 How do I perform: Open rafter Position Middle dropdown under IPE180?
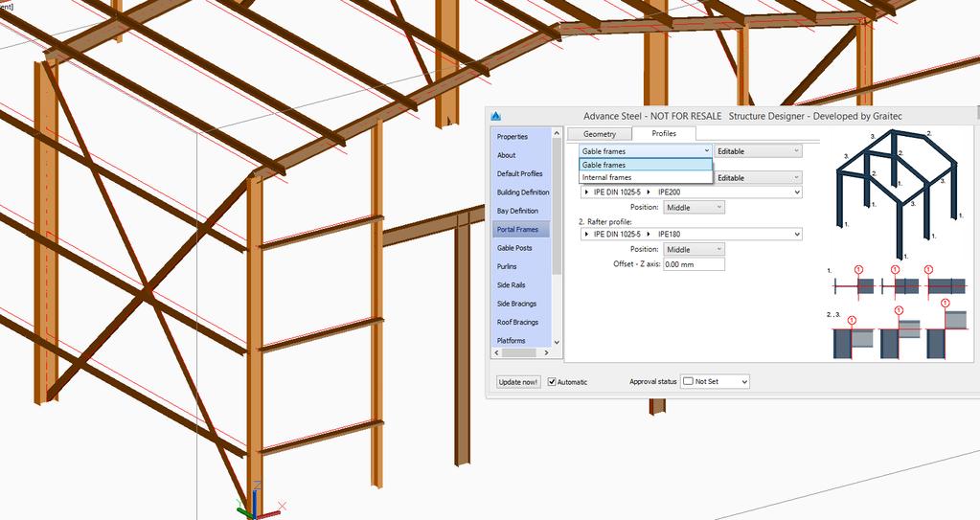pyautogui.click(x=694, y=249)
